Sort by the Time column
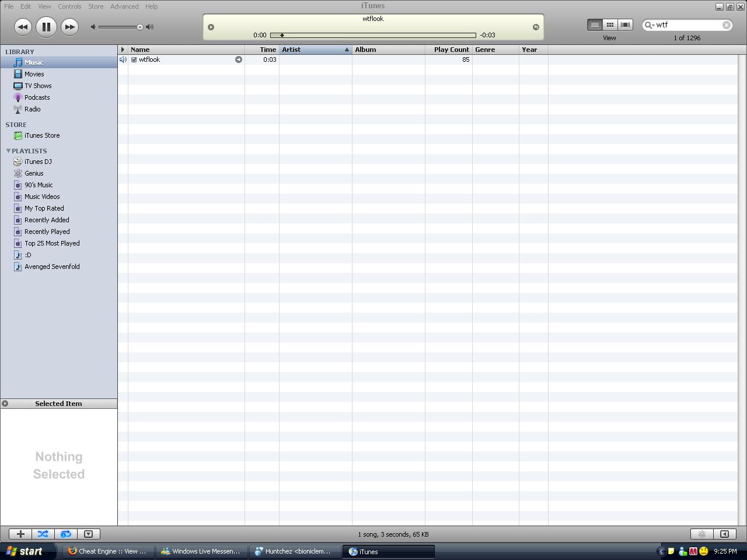 [262, 50]
